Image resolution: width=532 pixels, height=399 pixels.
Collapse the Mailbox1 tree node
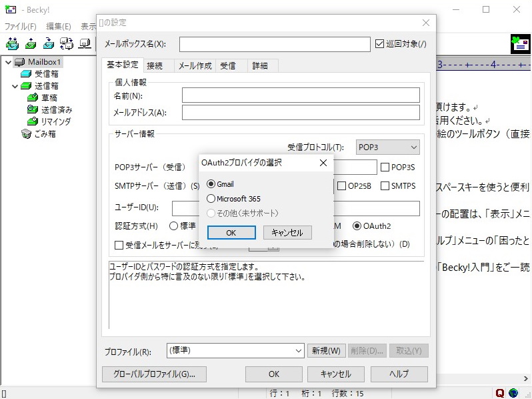click(9, 62)
